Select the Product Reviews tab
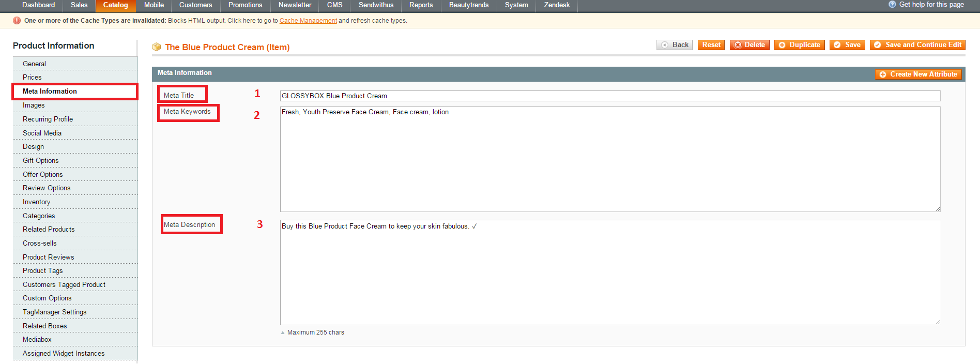This screenshot has height=364, width=980. pos(75,257)
